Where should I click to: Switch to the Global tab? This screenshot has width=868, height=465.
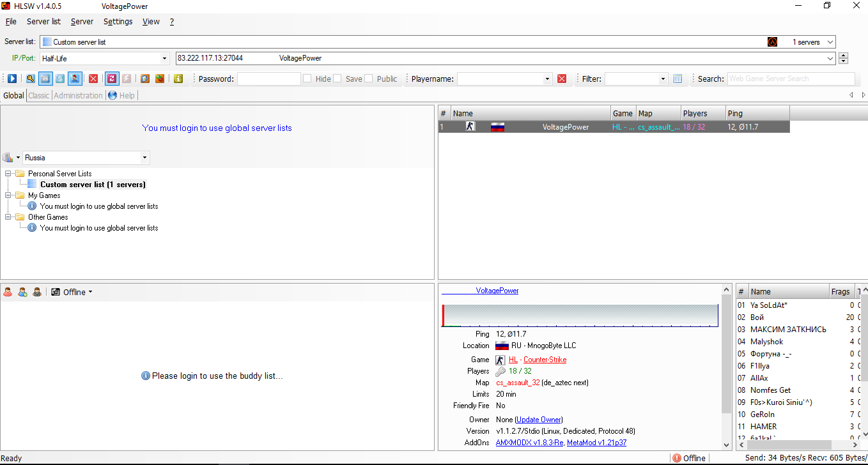click(x=13, y=95)
